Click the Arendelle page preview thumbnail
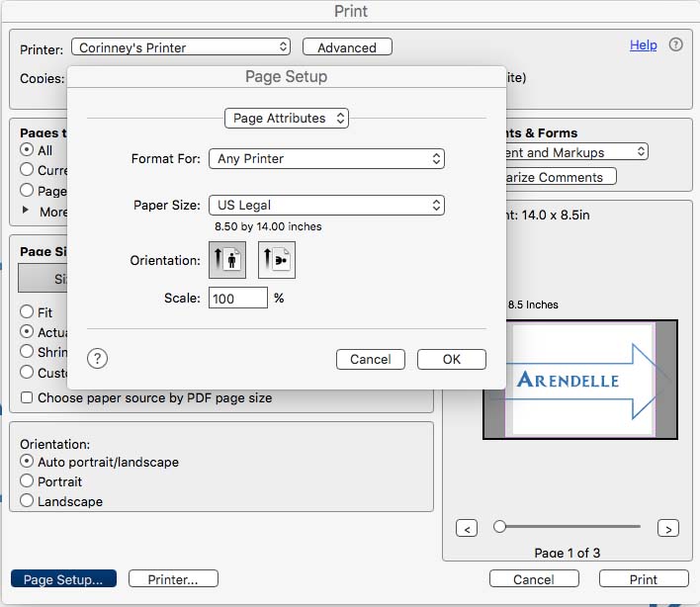The height and width of the screenshot is (607, 700). 579,380
